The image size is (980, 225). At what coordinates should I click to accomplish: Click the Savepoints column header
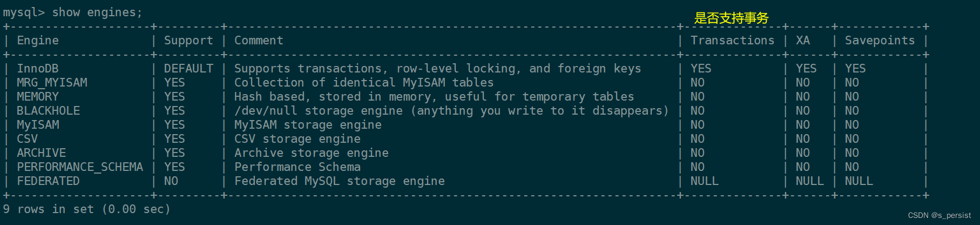[880, 41]
